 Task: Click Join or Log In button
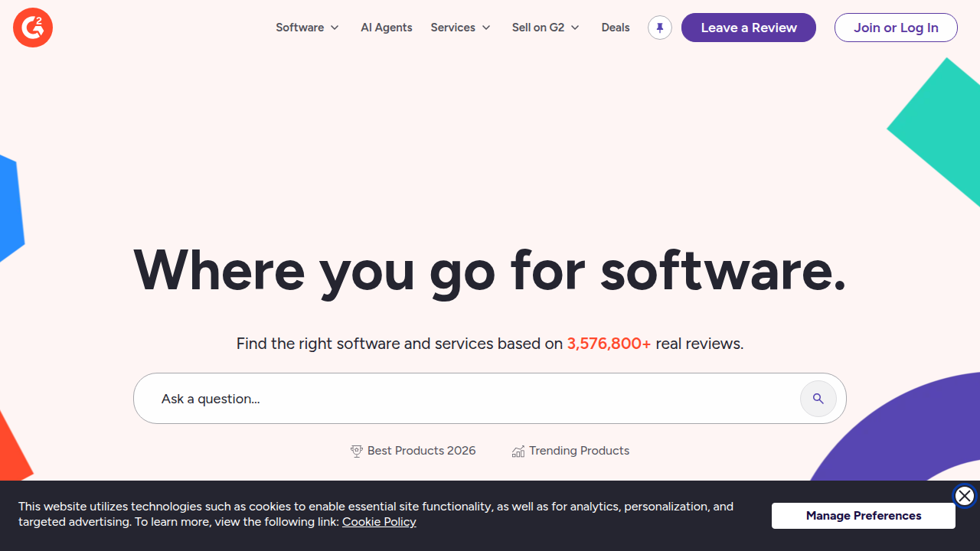896,28
